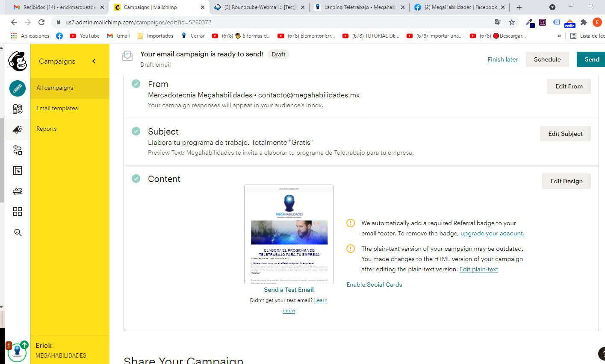Image resolution: width=605 pixels, height=364 pixels.
Task: Click the Edit plain-text link
Action: [479, 269]
